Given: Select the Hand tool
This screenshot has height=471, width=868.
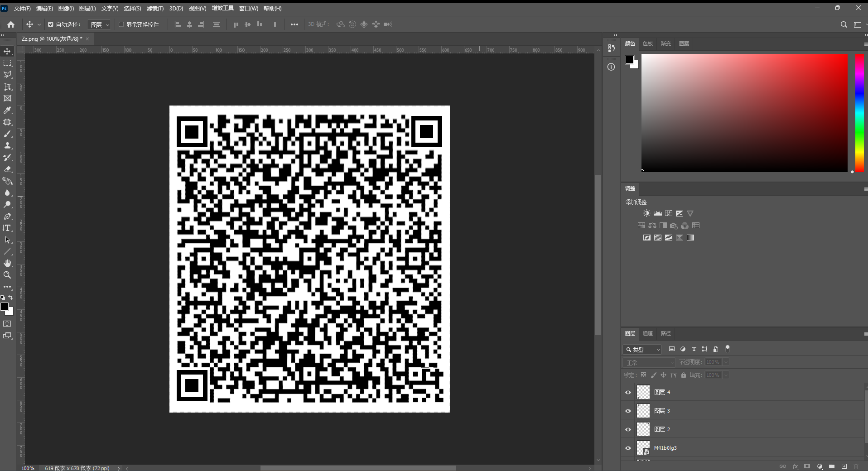Looking at the screenshot, I should [7, 263].
